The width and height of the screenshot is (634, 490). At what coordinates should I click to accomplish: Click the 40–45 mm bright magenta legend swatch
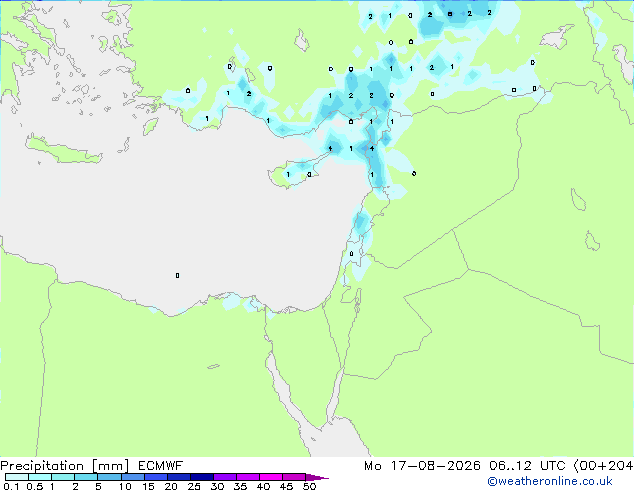click(271, 477)
